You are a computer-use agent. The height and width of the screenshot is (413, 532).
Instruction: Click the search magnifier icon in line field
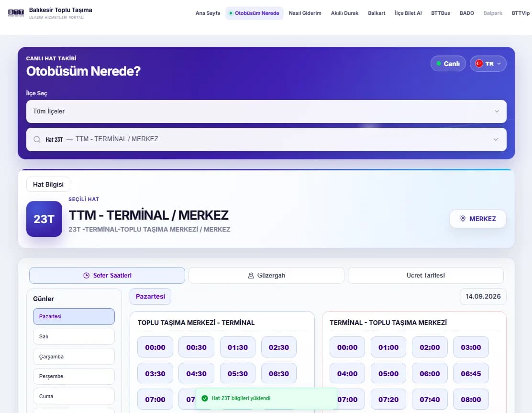point(37,139)
